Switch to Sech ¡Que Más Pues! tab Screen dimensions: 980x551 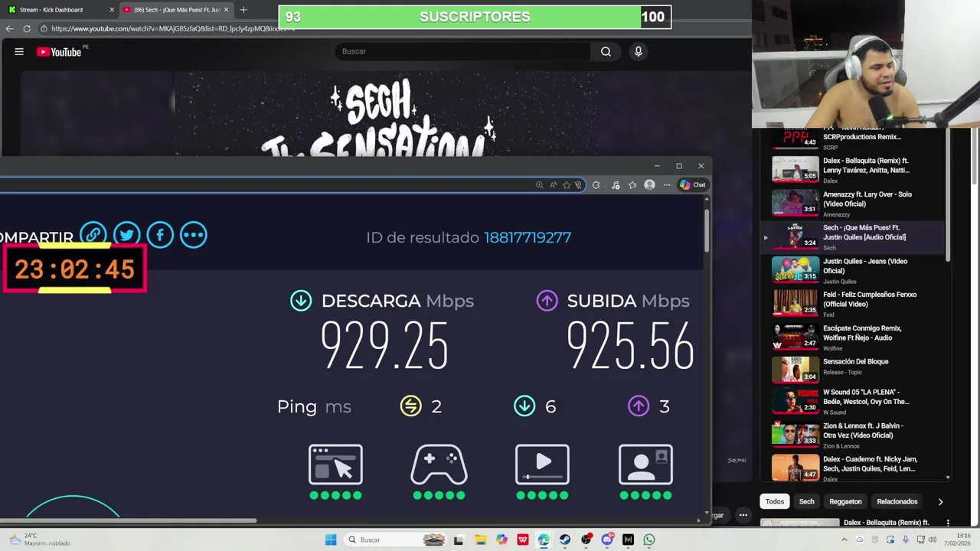point(177,9)
